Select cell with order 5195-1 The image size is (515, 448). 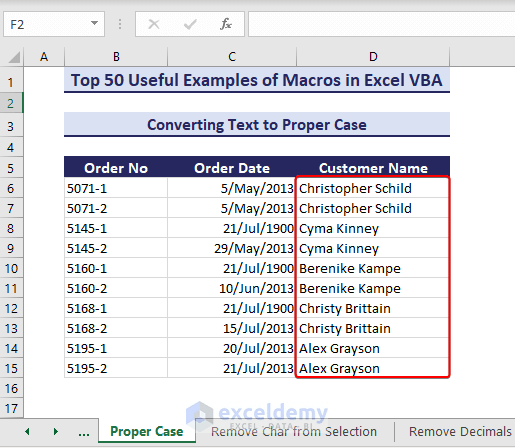pos(116,348)
